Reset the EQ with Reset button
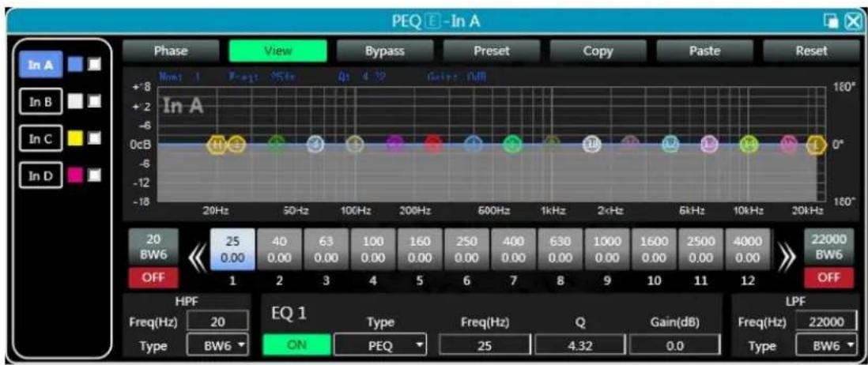 tap(812, 51)
